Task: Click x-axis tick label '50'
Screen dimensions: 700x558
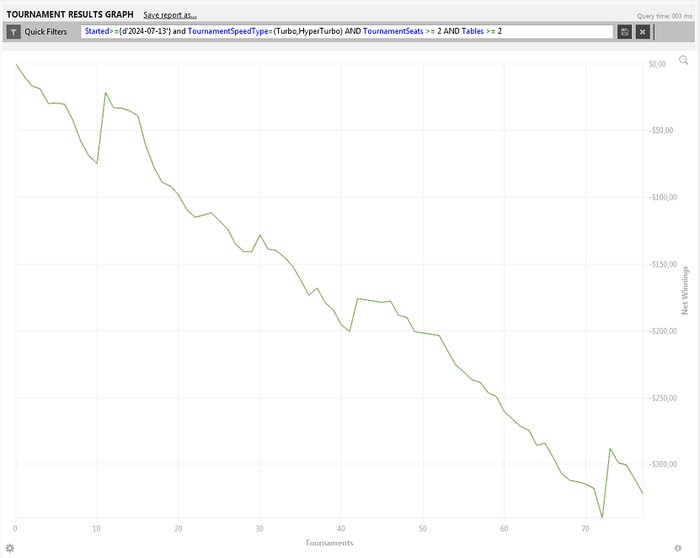Action: click(x=422, y=529)
